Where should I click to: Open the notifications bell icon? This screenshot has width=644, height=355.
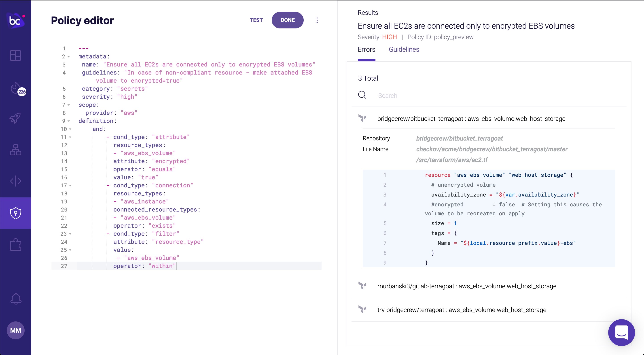tap(15, 299)
